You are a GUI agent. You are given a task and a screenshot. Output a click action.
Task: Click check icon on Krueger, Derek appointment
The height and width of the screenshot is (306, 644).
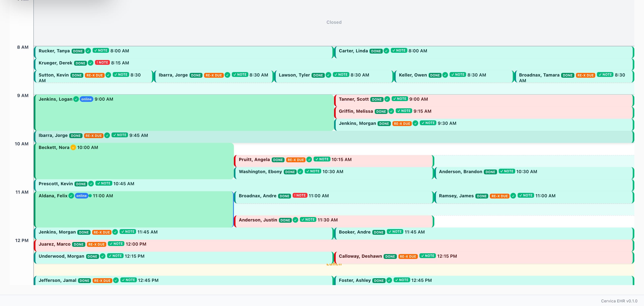click(91, 63)
